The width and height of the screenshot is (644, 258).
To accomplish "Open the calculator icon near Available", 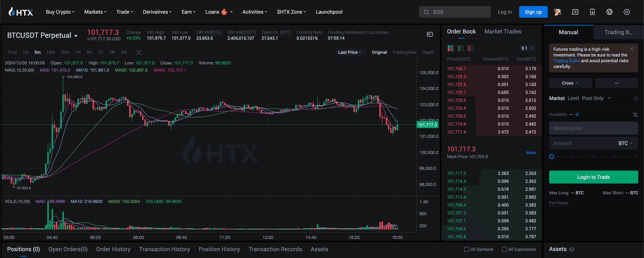I will (635, 114).
